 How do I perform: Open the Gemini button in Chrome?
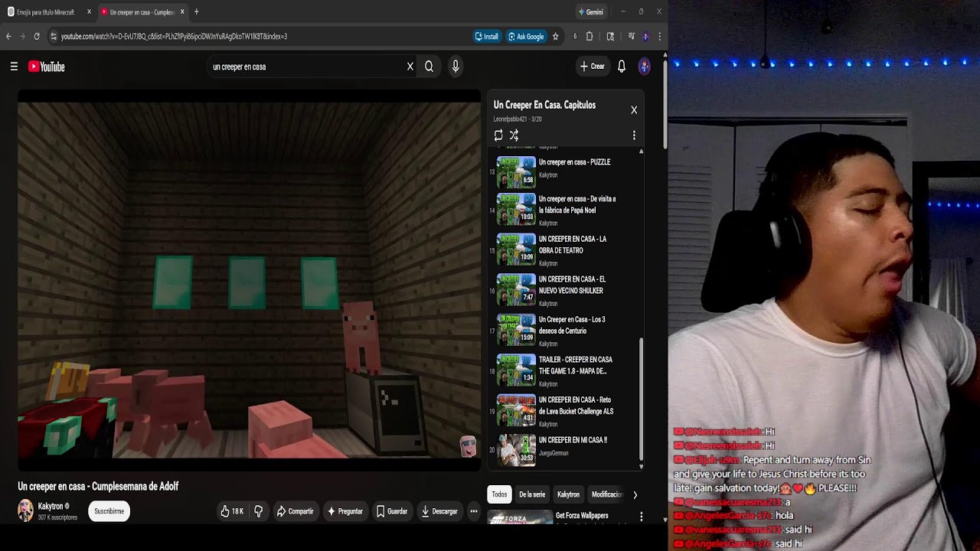pos(591,12)
